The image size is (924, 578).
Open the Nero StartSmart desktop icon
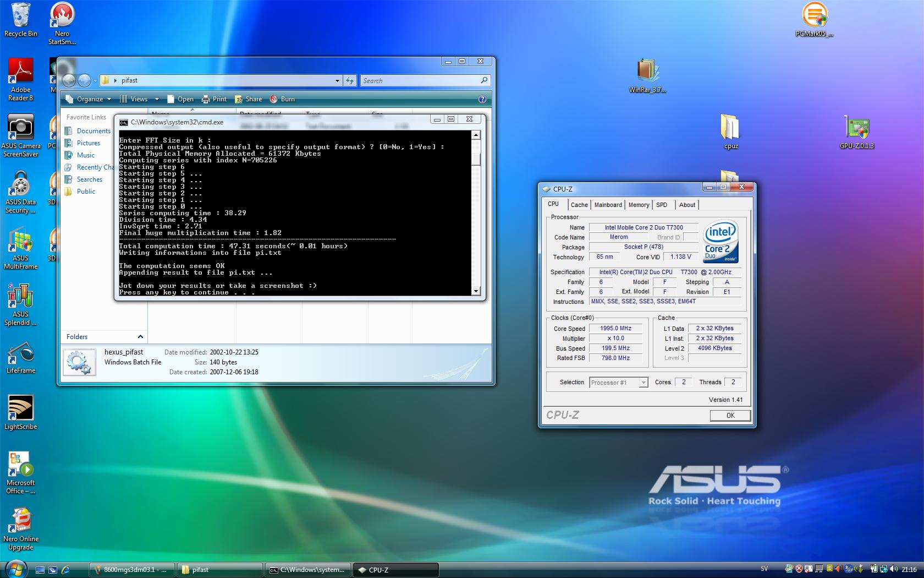tap(62, 24)
